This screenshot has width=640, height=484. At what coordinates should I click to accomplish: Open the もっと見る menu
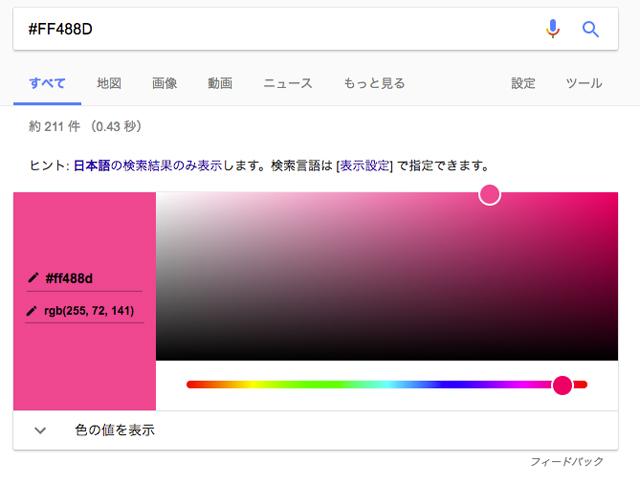(374, 83)
